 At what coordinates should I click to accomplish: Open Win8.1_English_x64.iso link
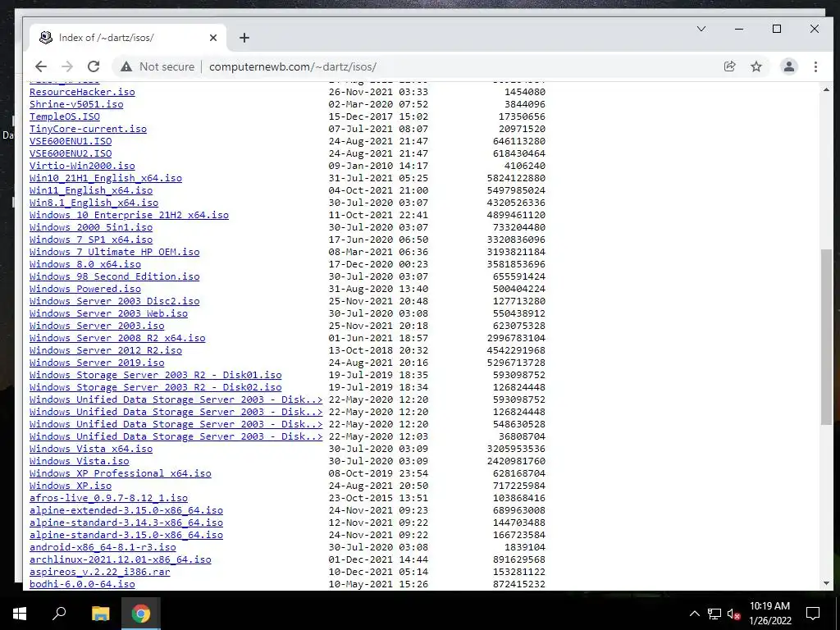tap(94, 203)
